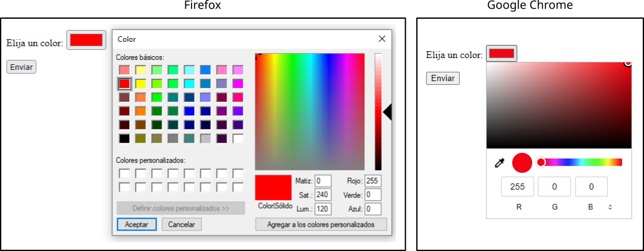Click Enviar button in Chrome panel
The width and height of the screenshot is (644, 251).
(443, 78)
